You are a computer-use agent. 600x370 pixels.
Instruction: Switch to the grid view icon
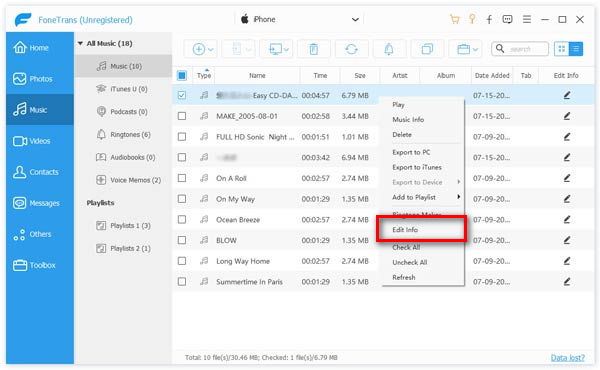click(561, 49)
